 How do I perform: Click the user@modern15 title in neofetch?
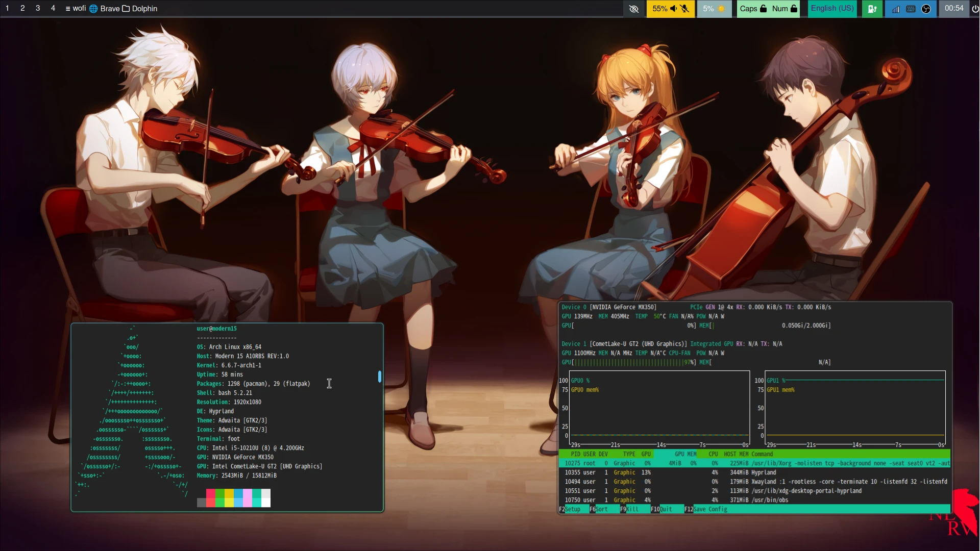(217, 329)
